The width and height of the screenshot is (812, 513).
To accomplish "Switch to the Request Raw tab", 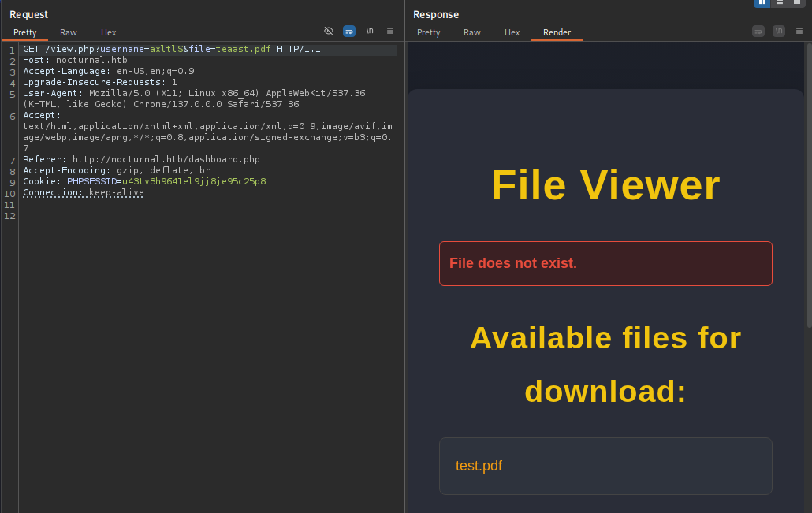I will [69, 32].
